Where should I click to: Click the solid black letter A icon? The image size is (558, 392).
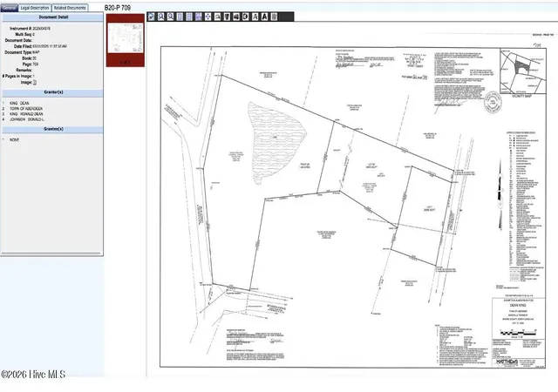tap(264, 17)
